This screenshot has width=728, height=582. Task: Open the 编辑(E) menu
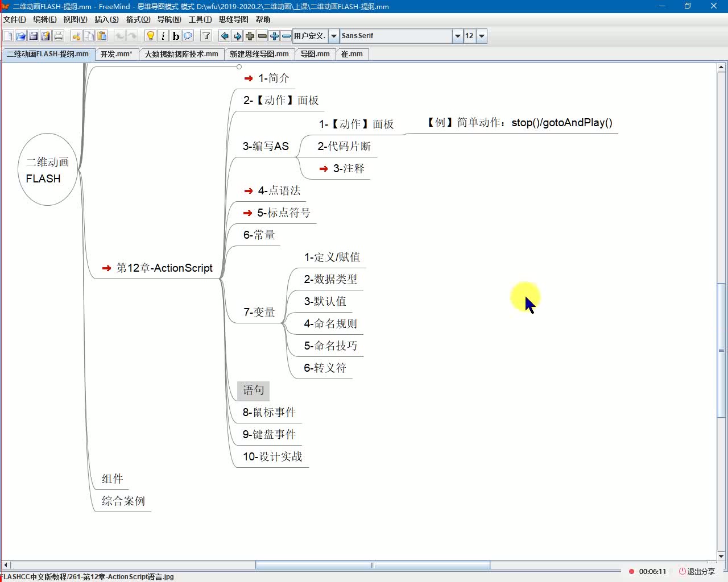[x=45, y=19]
